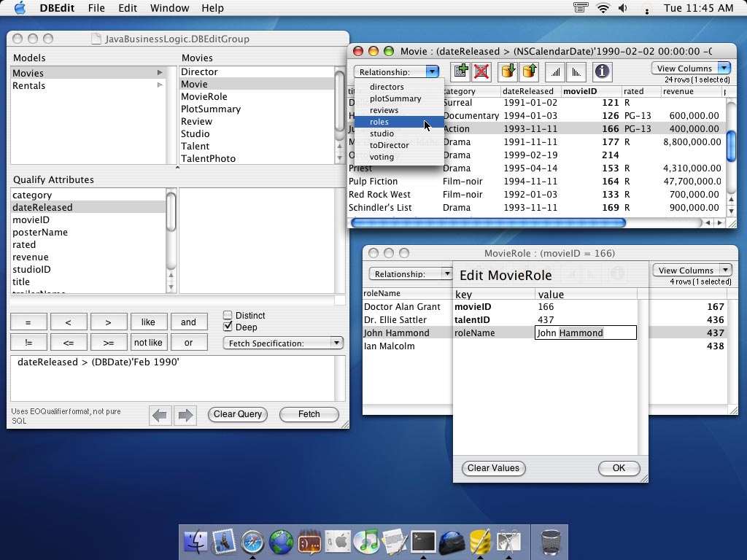Open the Help menu

(212, 8)
